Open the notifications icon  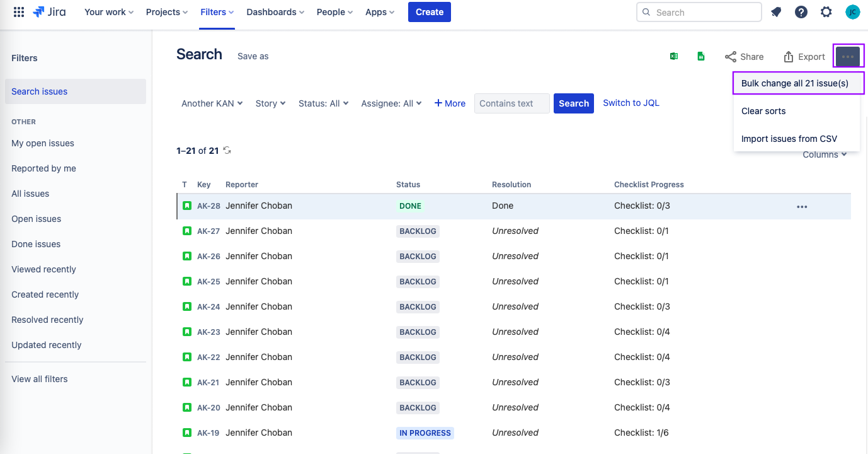coord(776,12)
